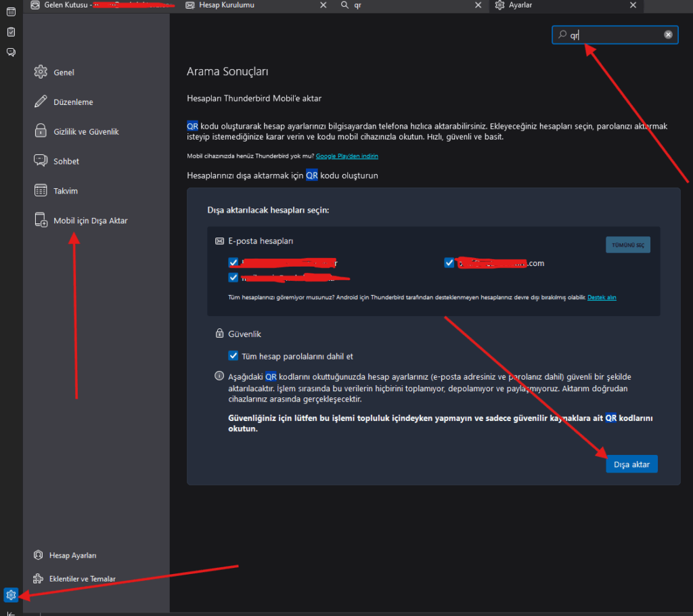Viewport: 693px width, 616px height.
Task: Switch to the Hesap Kurulumu tab
Action: 256,5
